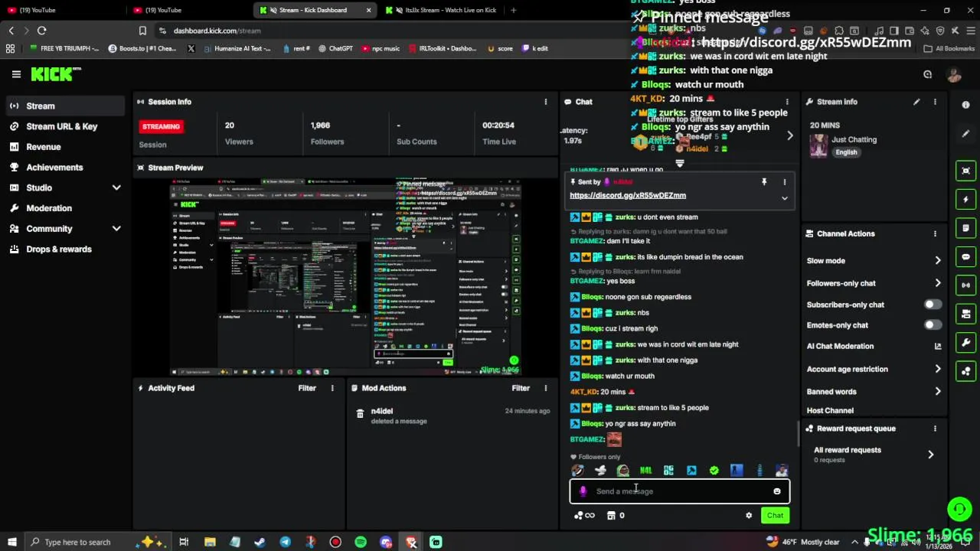
Task: Switch to ItsJix Stream Kick tab
Action: pyautogui.click(x=441, y=10)
